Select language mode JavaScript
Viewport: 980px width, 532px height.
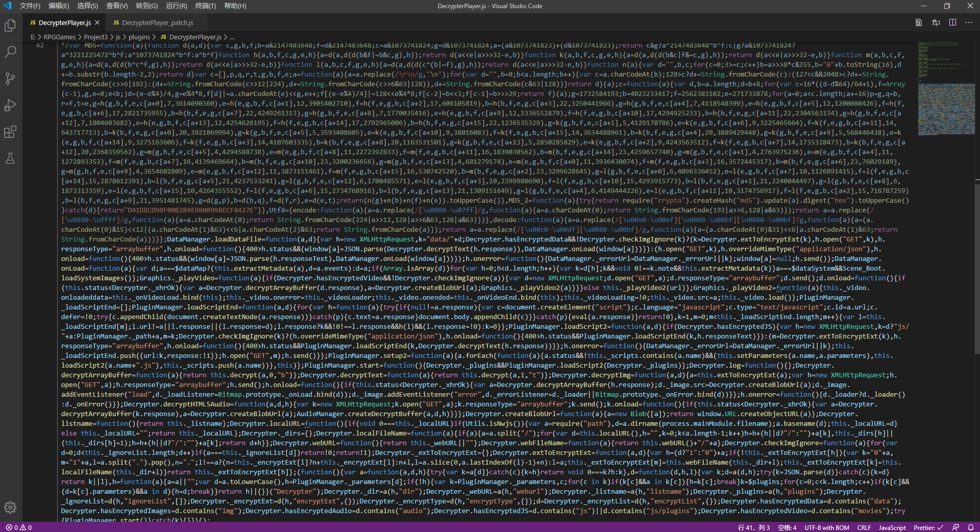click(892, 527)
